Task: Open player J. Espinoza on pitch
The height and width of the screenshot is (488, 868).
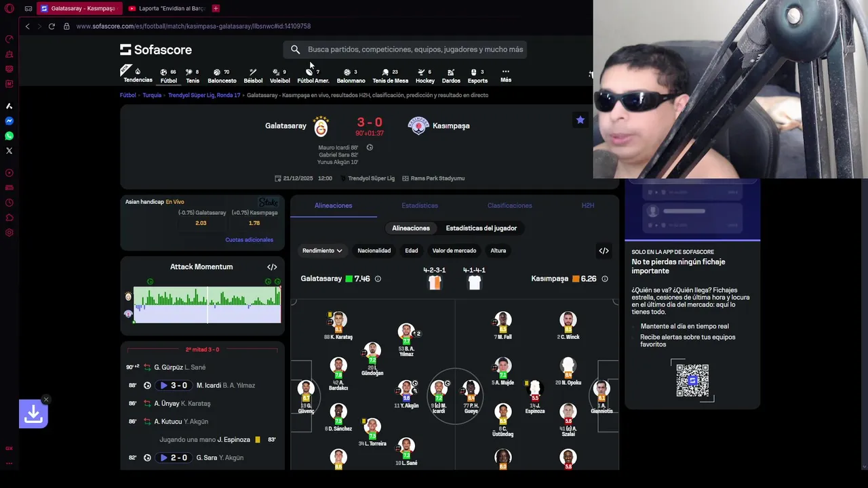Action: [534, 396]
